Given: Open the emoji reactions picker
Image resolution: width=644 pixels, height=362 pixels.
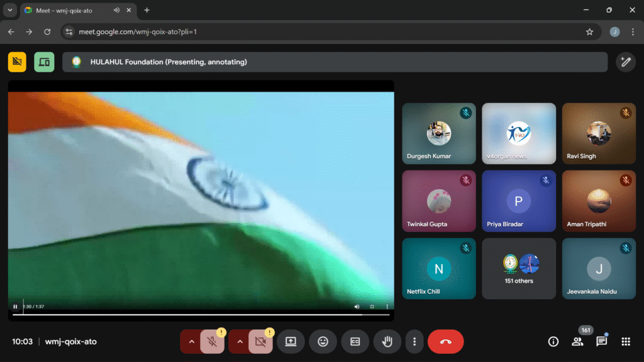Looking at the screenshot, I should [323, 342].
